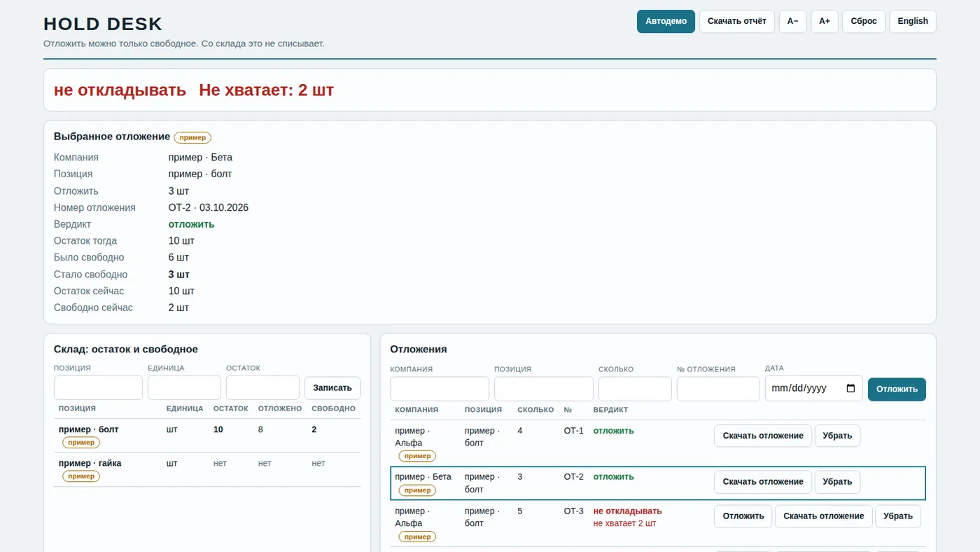980x552 pixels.
Task: Focus the Компания field in holds form
Action: point(440,389)
